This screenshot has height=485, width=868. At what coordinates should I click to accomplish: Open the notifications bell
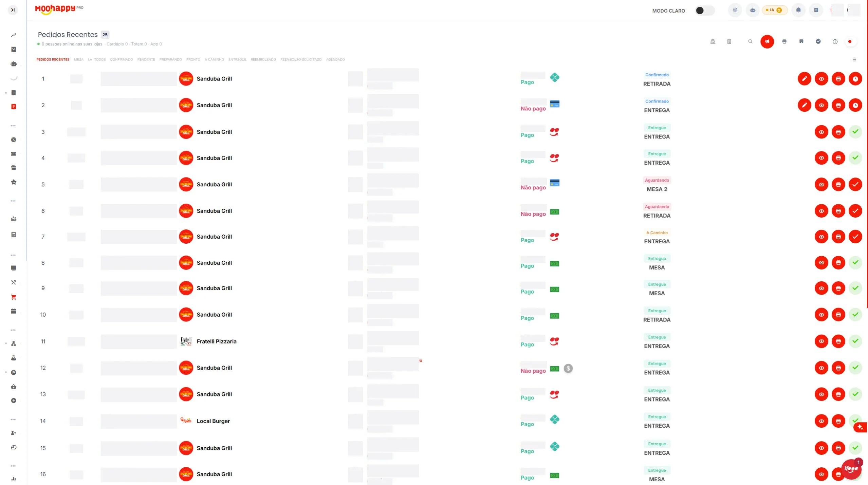click(798, 10)
